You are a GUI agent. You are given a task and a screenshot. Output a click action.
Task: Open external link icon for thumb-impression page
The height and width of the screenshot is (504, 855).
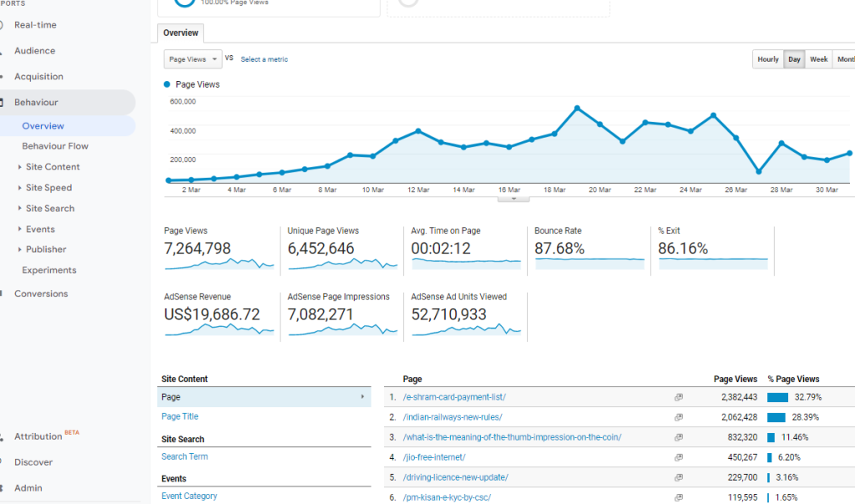[679, 437]
